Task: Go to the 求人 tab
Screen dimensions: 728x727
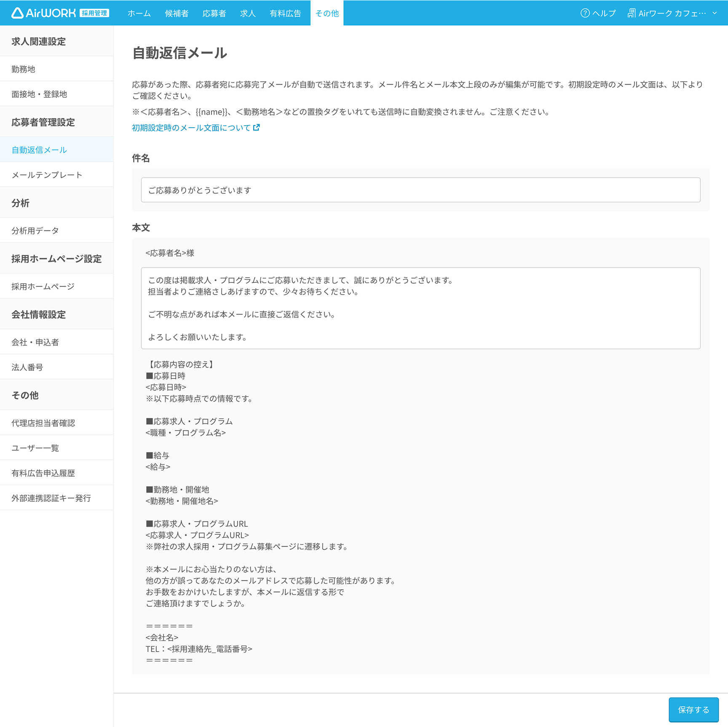Action: pyautogui.click(x=248, y=13)
